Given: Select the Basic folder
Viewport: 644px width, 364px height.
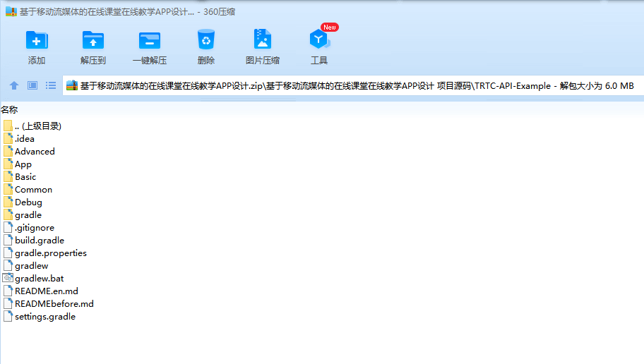Looking at the screenshot, I should (25, 177).
